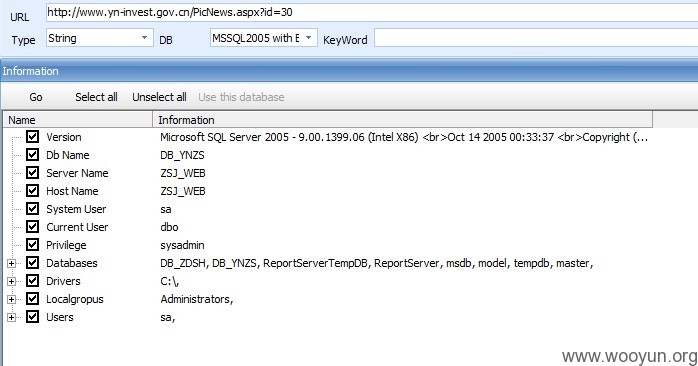The height and width of the screenshot is (366, 698).
Task: Expand the Localgropus tree node
Action: coord(12,299)
